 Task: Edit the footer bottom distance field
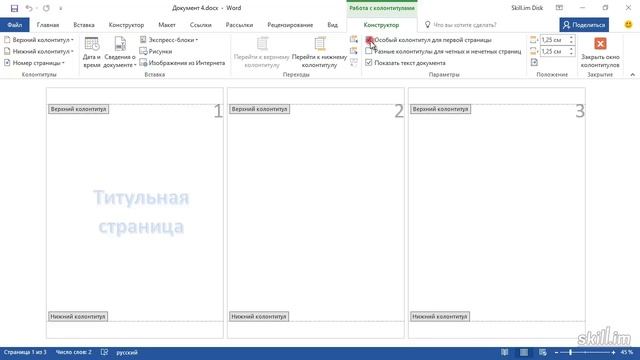(x=553, y=51)
